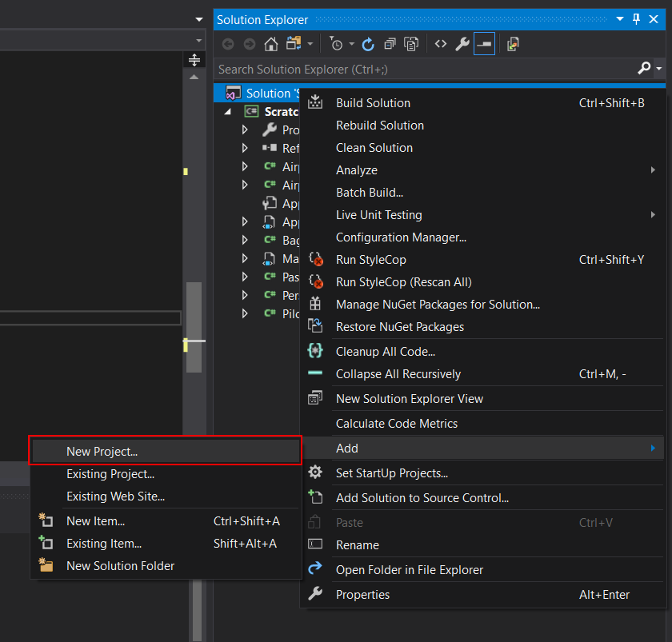Open solution Properties from context menu
The width and height of the screenshot is (672, 642).
point(483,595)
